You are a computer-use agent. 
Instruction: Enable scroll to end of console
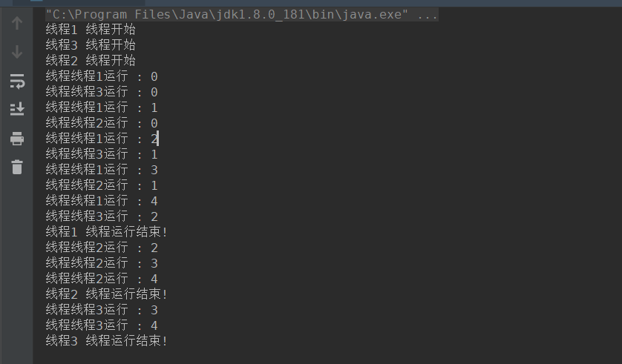[x=16, y=109]
